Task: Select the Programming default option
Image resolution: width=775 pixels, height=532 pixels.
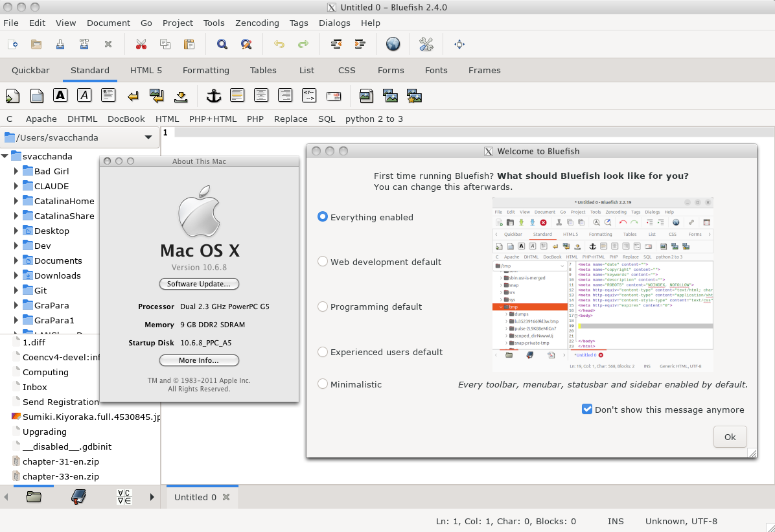Action: click(322, 306)
